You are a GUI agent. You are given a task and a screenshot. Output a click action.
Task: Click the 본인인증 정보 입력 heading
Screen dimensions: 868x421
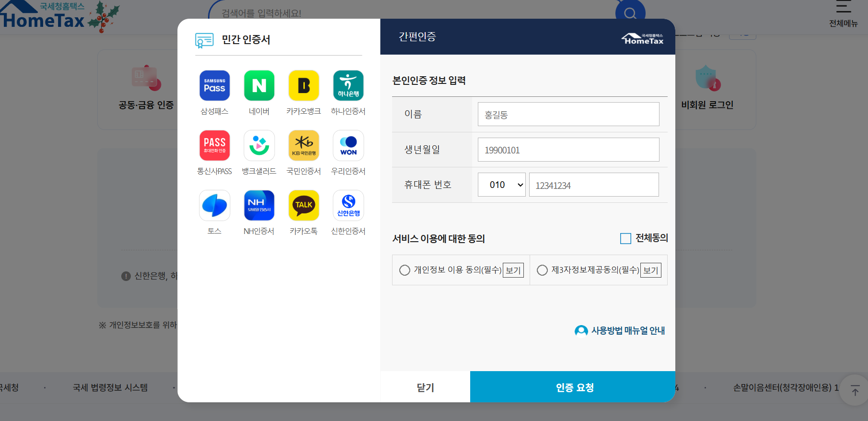pyautogui.click(x=429, y=81)
